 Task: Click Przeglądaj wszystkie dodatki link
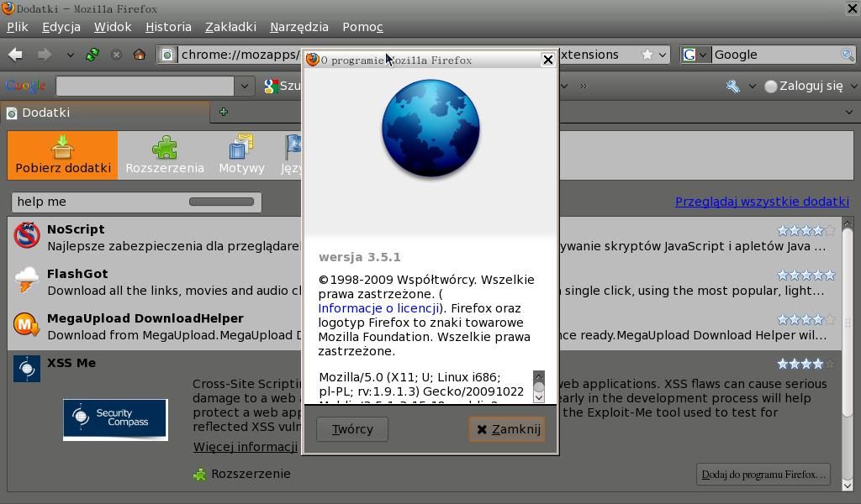[762, 202]
